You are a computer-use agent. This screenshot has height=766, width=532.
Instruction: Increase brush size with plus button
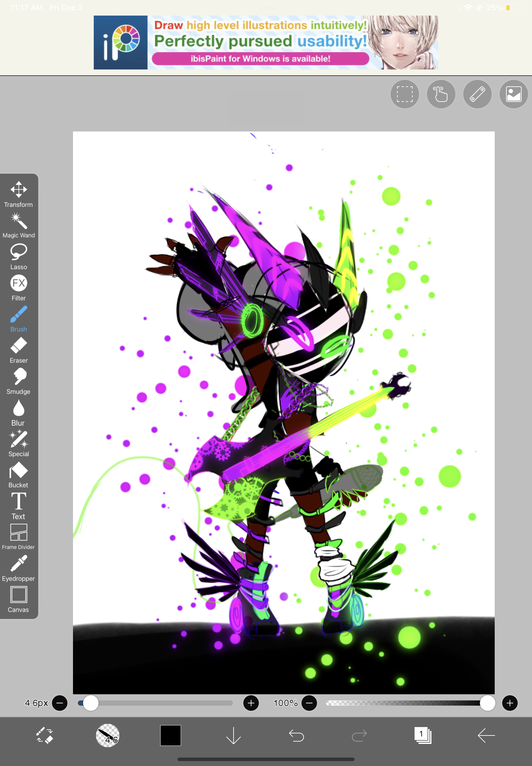click(x=251, y=703)
